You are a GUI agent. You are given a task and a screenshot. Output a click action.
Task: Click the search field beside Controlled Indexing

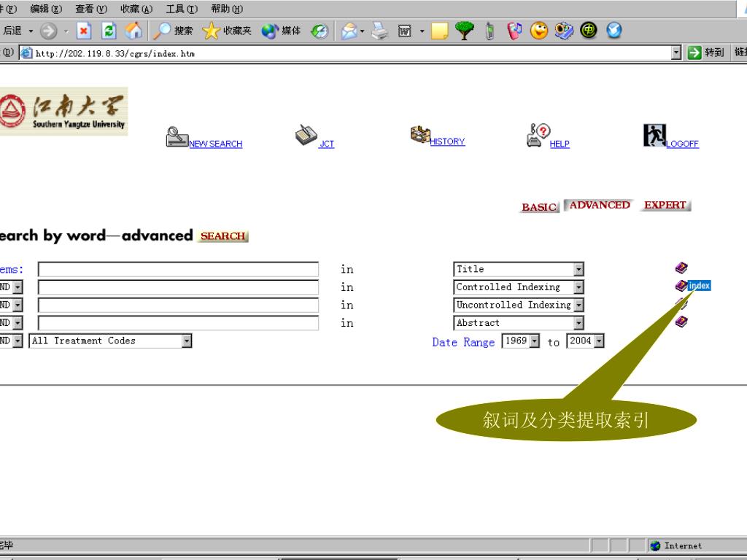178,287
